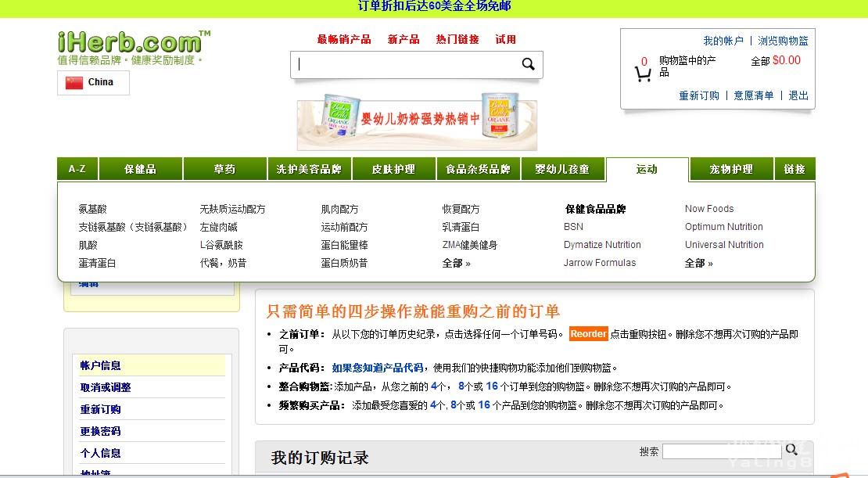Select 蛋清蛋白 menu entry
The width and height of the screenshot is (868, 478).
coord(97,263)
